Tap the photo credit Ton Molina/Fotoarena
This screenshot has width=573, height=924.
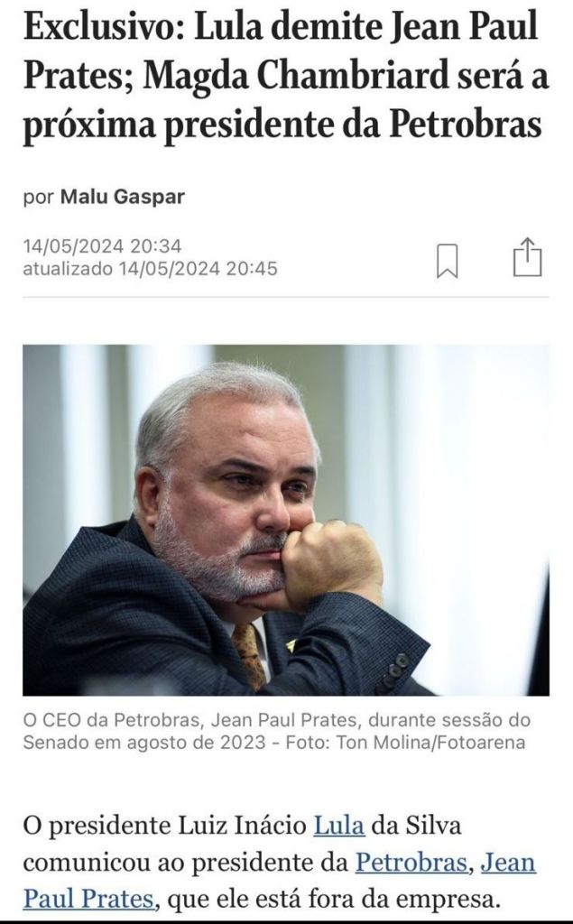click(430, 742)
